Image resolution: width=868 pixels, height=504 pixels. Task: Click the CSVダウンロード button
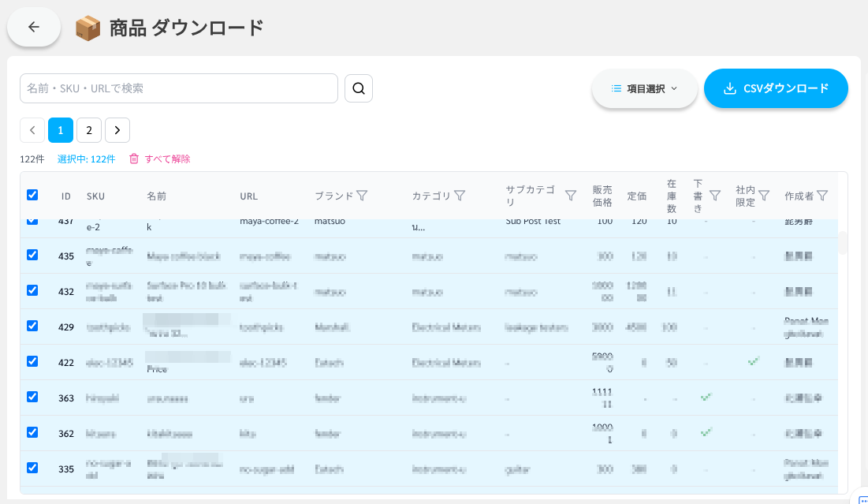tap(776, 88)
